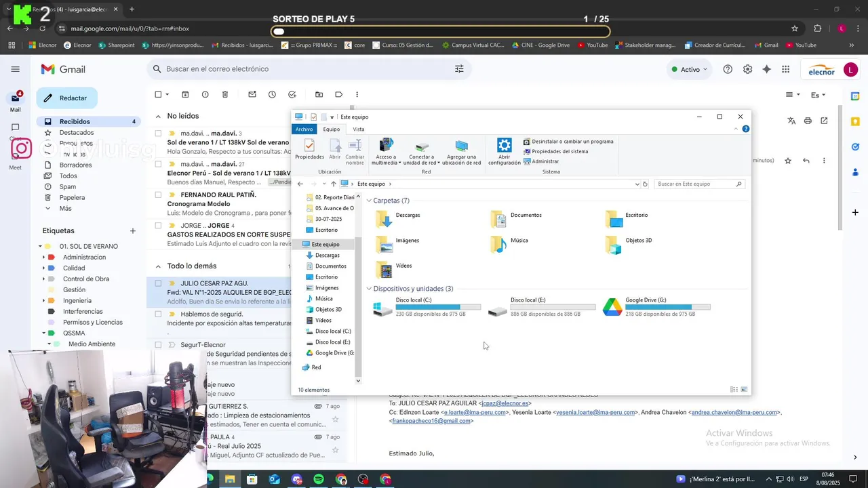This screenshot has width=868, height=488.
Task: Select Imágenes in Explorer navigation pane
Action: click(x=326, y=287)
